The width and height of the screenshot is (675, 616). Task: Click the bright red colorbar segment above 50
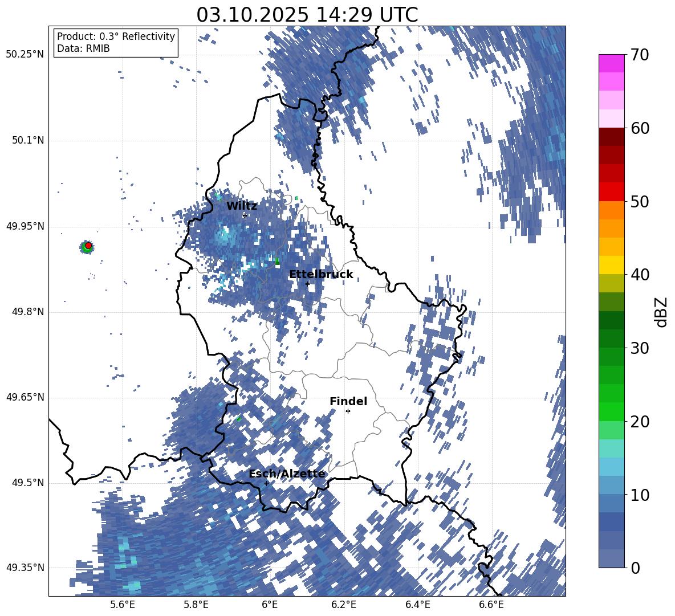coord(611,192)
